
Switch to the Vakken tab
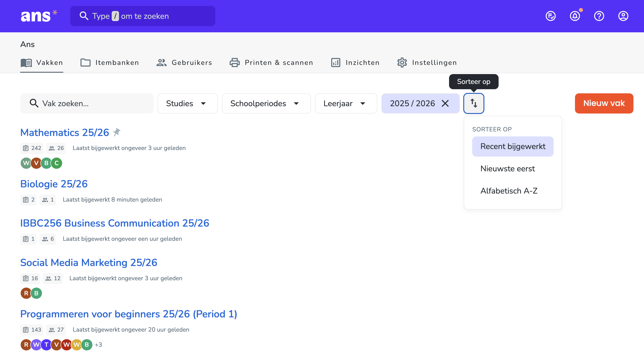[42, 63]
